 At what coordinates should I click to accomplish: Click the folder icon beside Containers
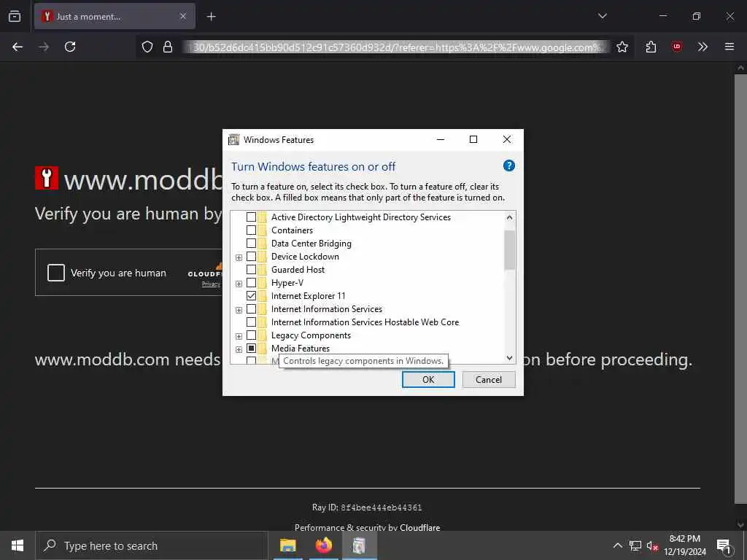coord(262,230)
